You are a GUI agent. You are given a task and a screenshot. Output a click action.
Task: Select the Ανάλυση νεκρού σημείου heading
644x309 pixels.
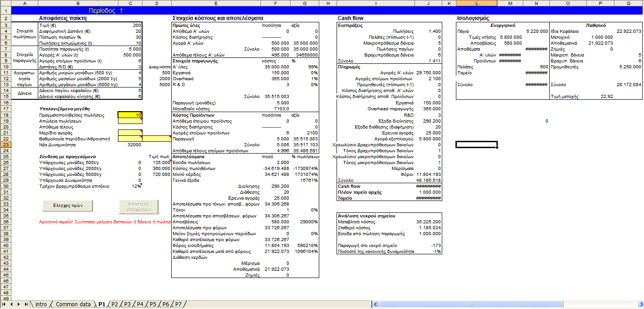(x=366, y=216)
